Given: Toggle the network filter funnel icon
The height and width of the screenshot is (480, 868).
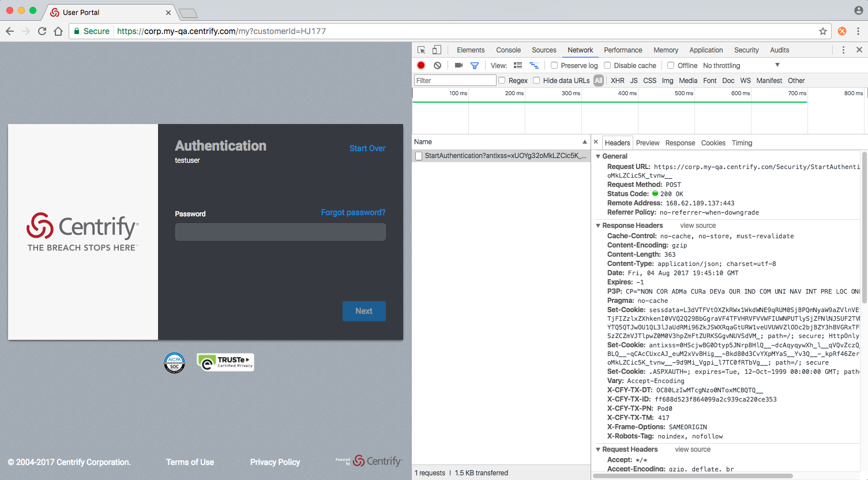Looking at the screenshot, I should 475,66.
